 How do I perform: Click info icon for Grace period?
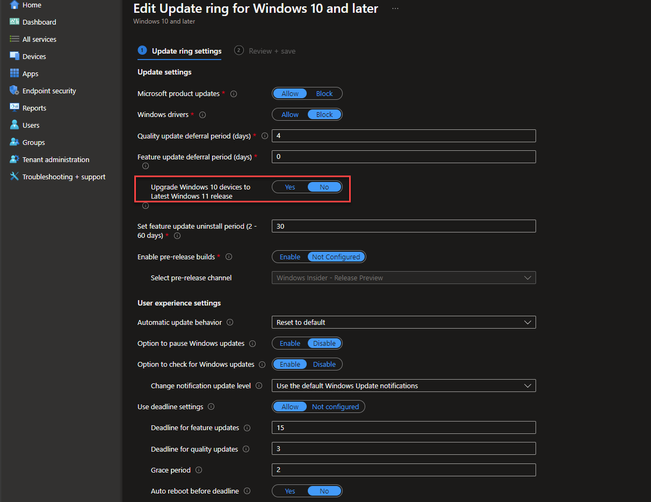(198, 470)
